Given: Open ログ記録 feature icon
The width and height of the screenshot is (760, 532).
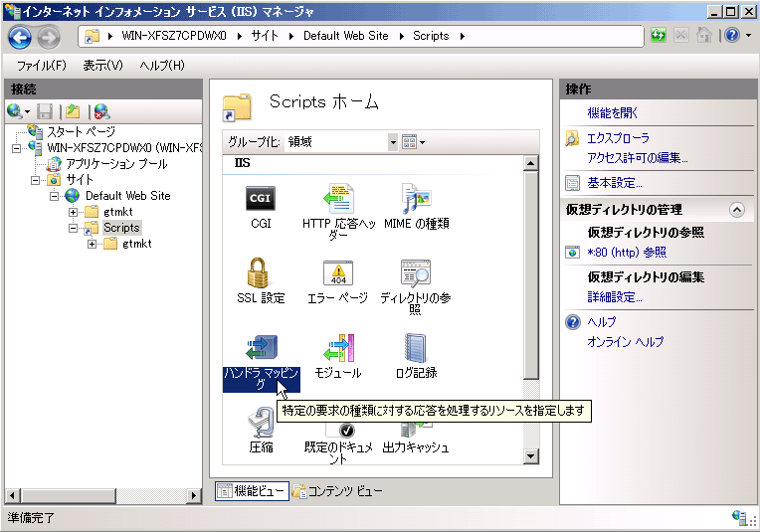Looking at the screenshot, I should point(416,348).
